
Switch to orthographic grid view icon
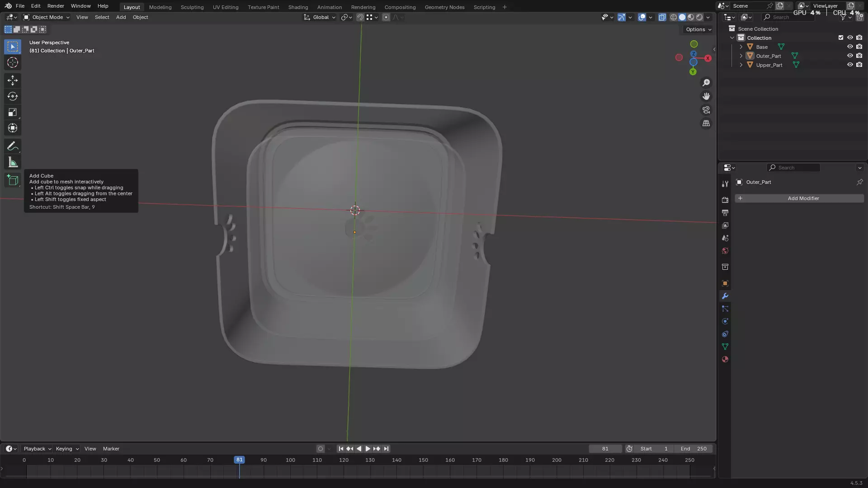click(706, 123)
